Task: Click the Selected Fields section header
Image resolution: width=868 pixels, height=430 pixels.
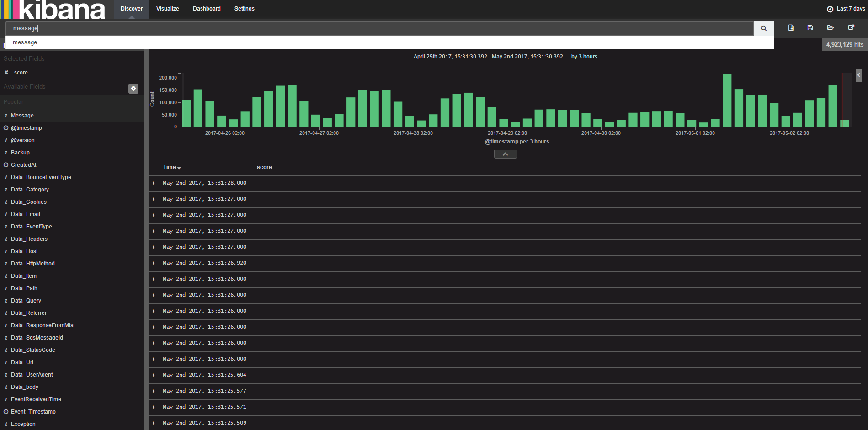Action: (24, 59)
